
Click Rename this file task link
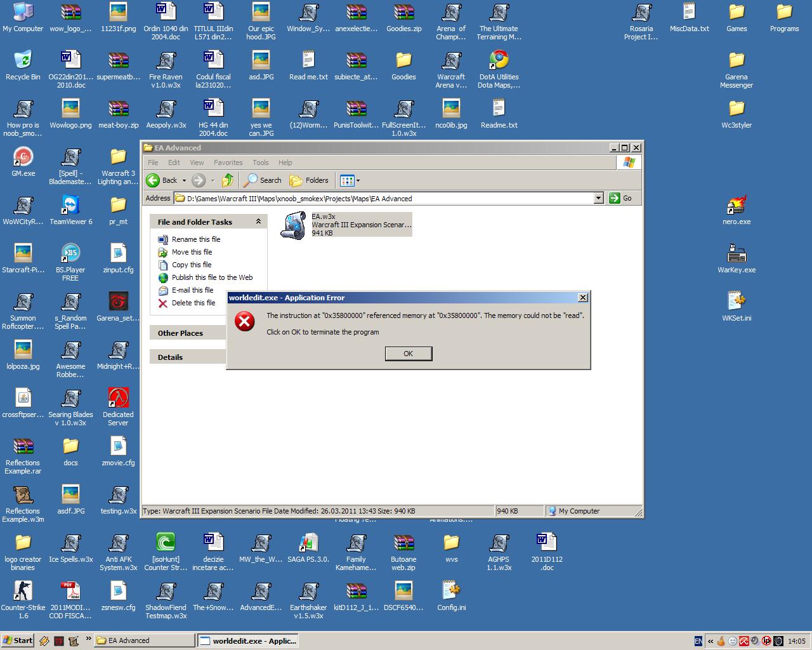click(x=196, y=239)
